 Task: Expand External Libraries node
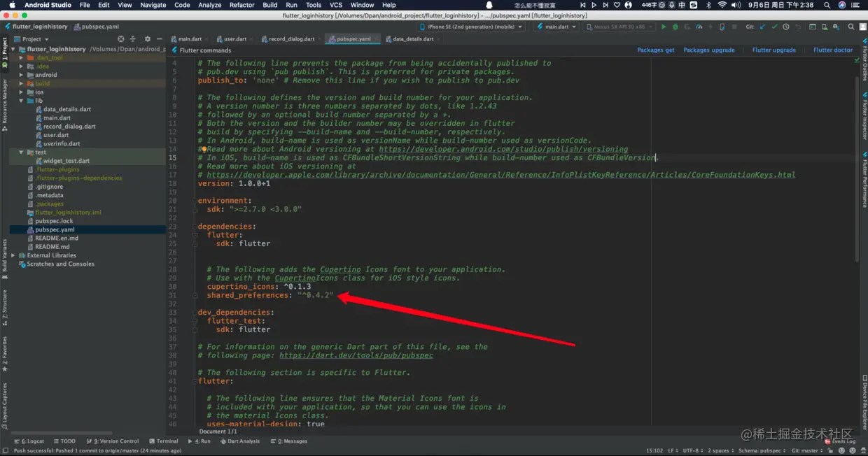click(x=13, y=255)
